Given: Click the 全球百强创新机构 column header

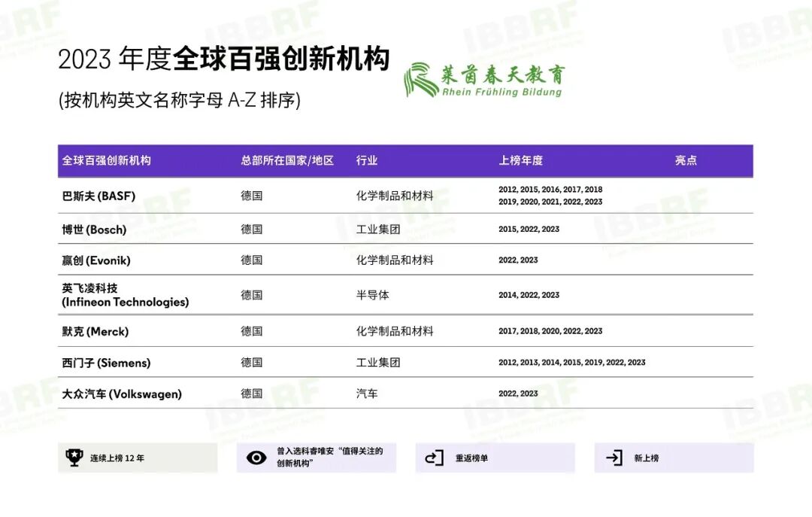Looking at the screenshot, I should [x=107, y=160].
